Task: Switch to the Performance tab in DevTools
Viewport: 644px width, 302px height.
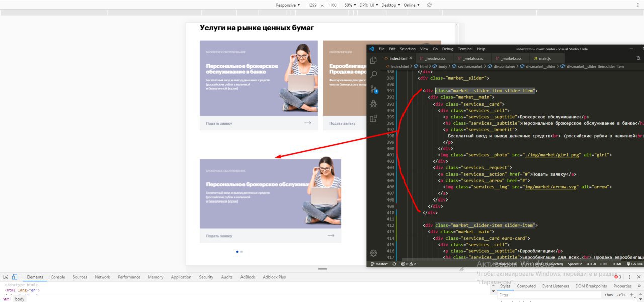Action: point(129,277)
